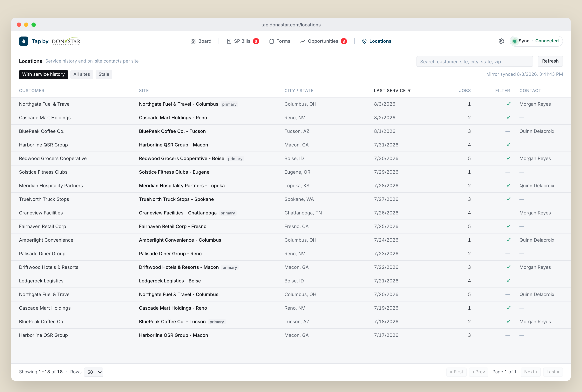Go to the First page
This screenshot has height=392, width=582.
coord(456,372)
